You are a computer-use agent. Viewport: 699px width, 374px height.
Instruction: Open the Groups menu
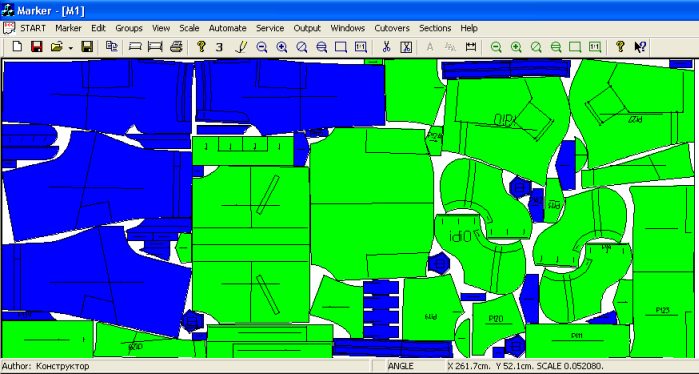[129, 28]
